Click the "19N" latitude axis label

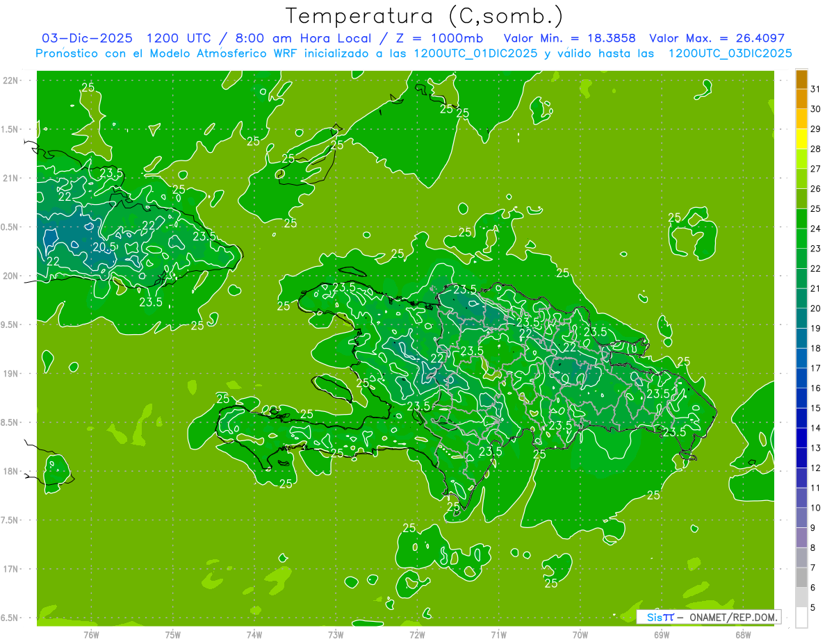click(11, 374)
